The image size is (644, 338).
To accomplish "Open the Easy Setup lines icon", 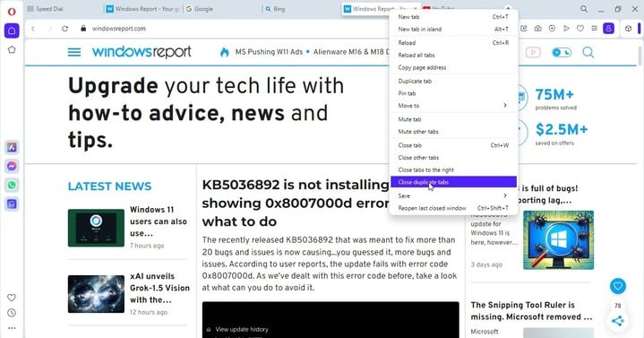I will coord(595,29).
